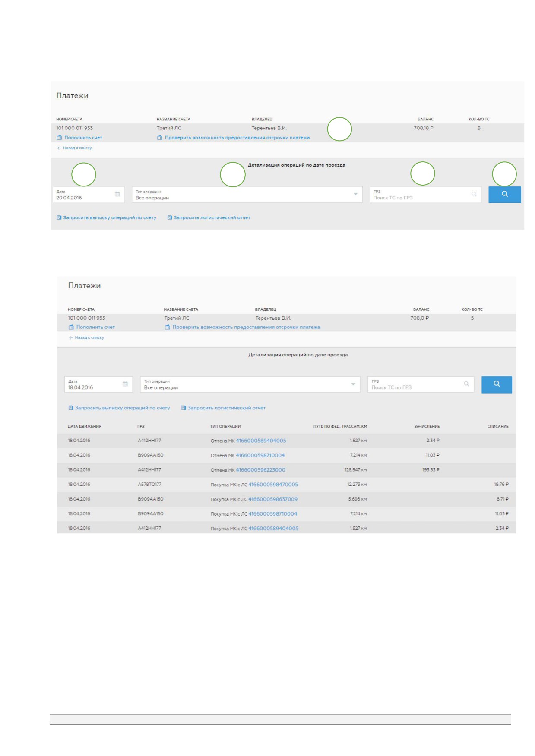Click the '18.76 ₽' debit amount

(501, 485)
